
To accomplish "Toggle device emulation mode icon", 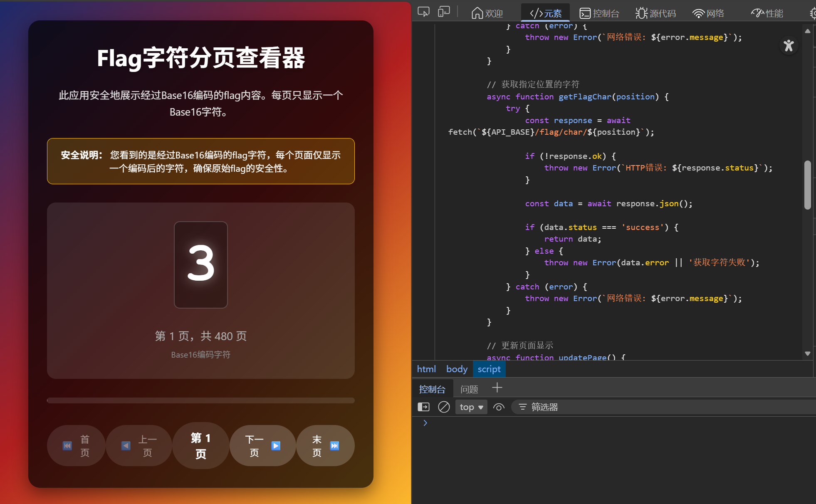I will click(x=444, y=12).
